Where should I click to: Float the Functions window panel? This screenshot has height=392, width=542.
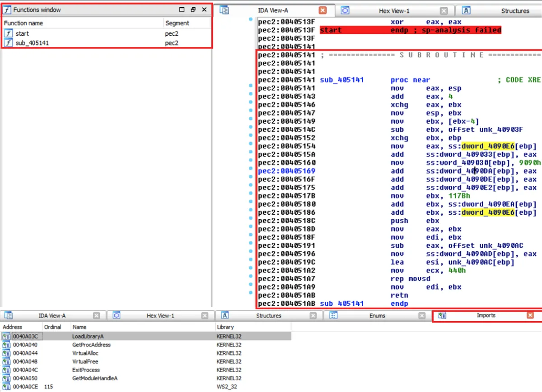point(193,9)
